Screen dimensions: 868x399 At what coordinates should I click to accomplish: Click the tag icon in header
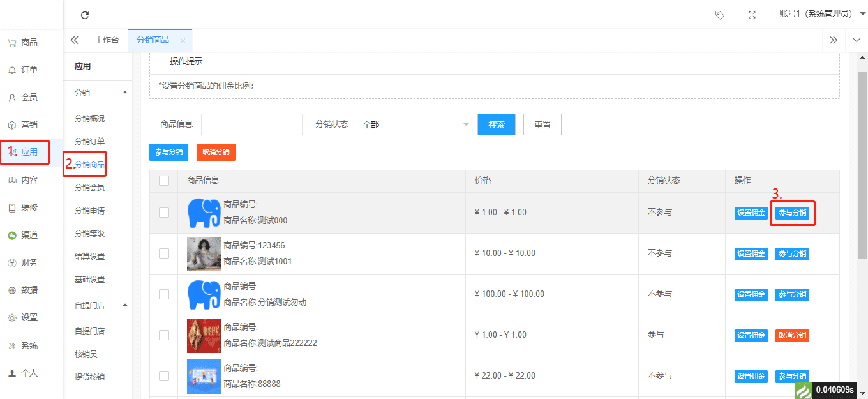(x=719, y=15)
